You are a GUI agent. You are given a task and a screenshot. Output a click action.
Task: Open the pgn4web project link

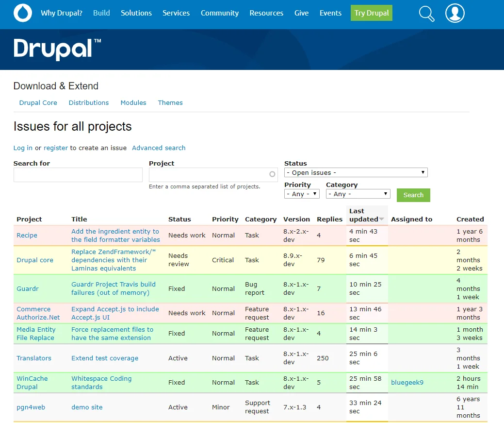(x=31, y=407)
